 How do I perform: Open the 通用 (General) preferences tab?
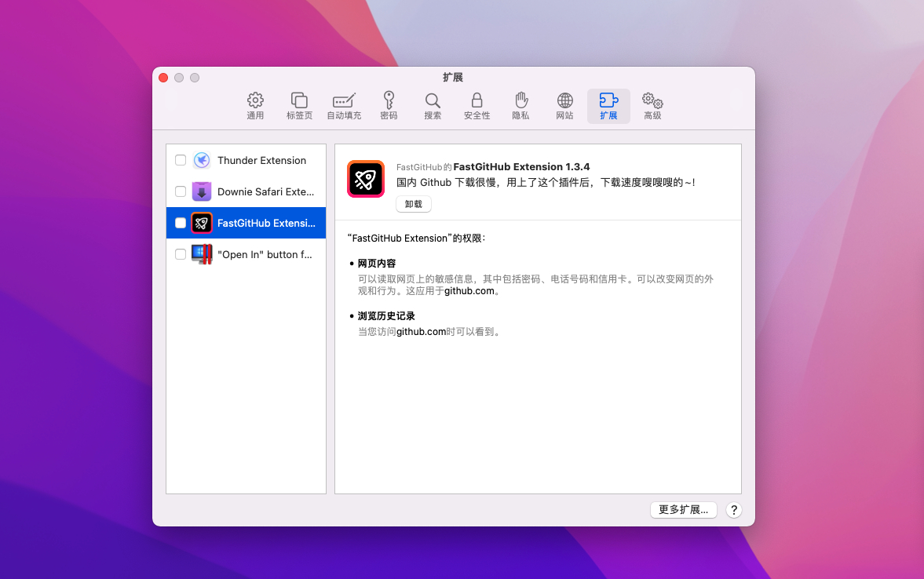[255, 106]
